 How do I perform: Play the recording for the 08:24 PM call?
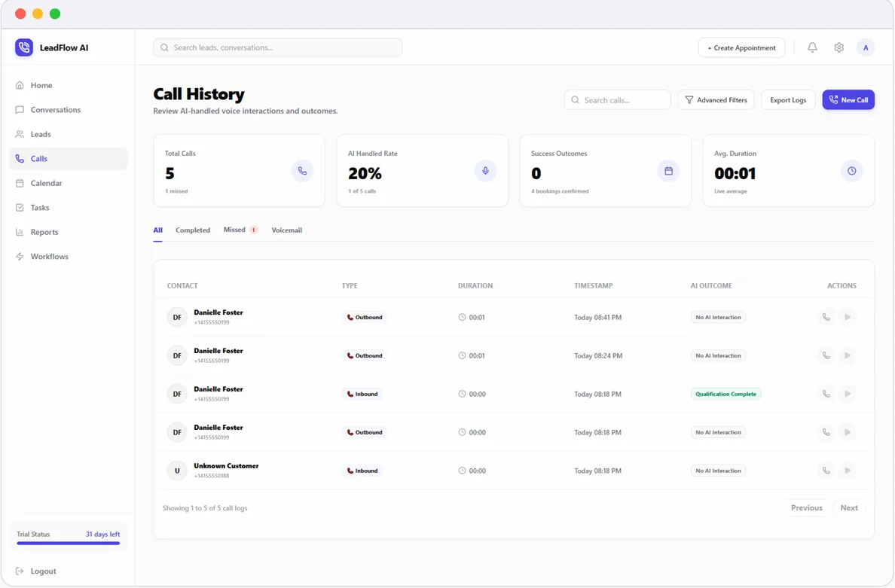[848, 355]
